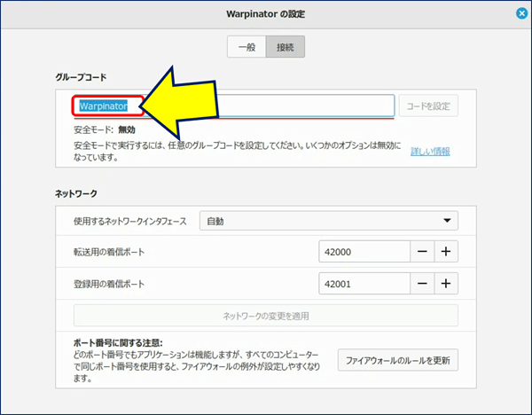The width and height of the screenshot is (532, 415).
Task: Switch to the 一般 tab
Action: coord(246,46)
